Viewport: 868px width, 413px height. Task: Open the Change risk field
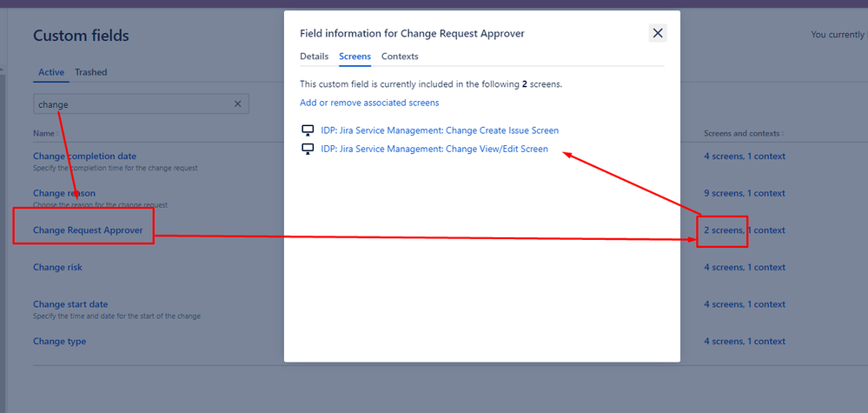pos(57,268)
